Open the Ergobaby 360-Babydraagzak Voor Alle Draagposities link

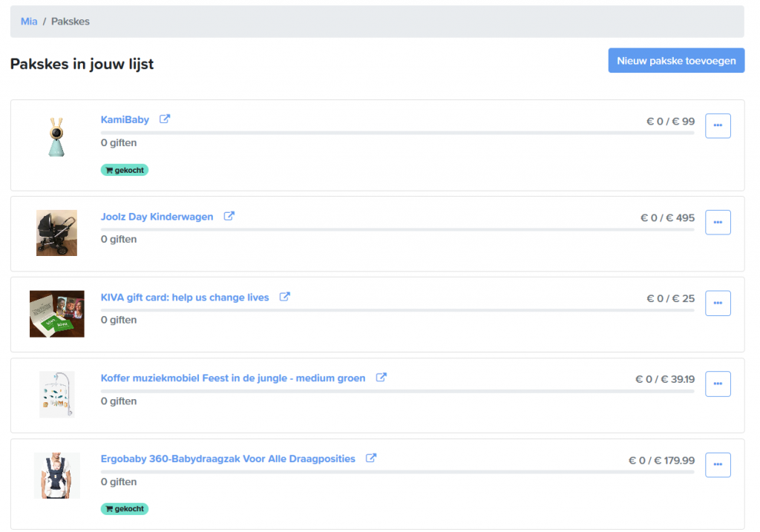click(x=228, y=459)
